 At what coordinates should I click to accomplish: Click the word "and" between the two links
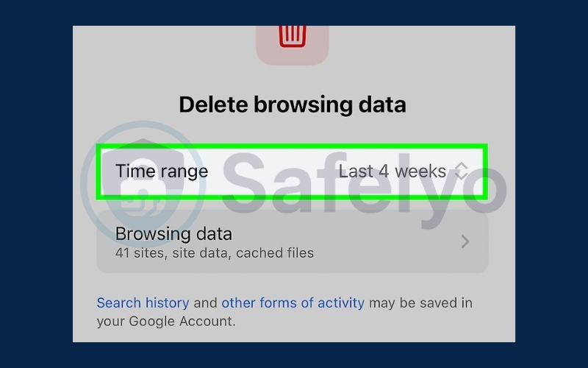tap(205, 302)
